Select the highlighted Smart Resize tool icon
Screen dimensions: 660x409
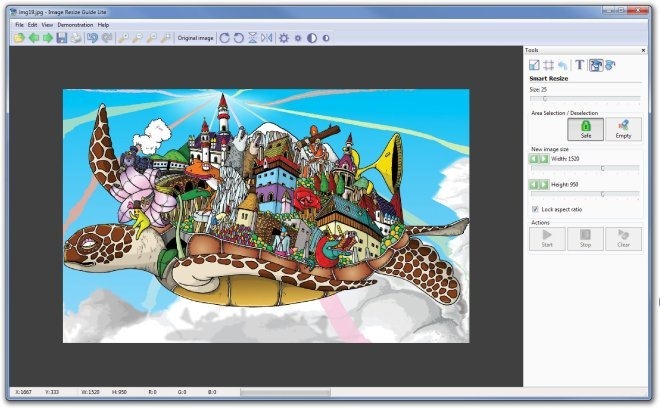(x=596, y=65)
